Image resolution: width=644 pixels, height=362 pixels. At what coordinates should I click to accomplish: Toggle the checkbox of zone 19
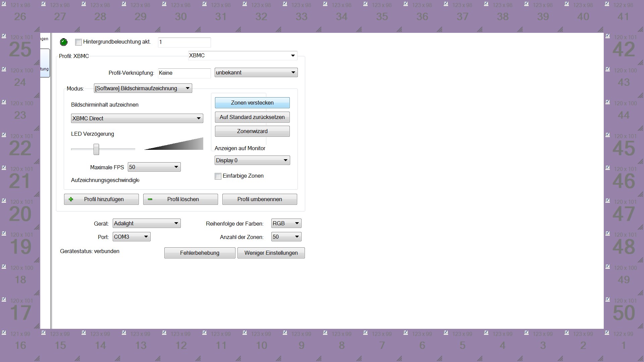pyautogui.click(x=4, y=233)
